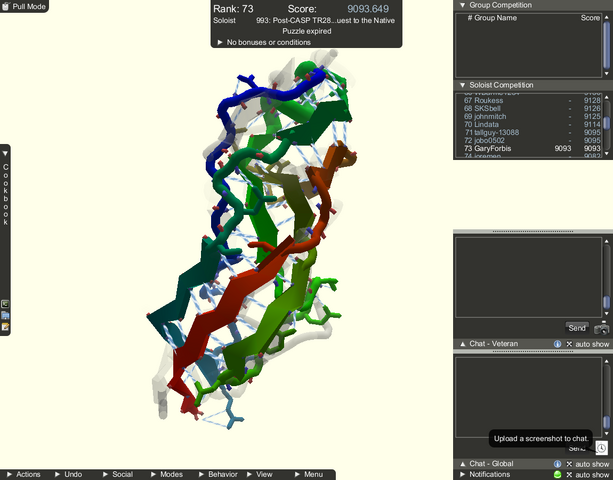Click the green status icon beside Notifications
613x480 pixels.
click(x=557, y=475)
